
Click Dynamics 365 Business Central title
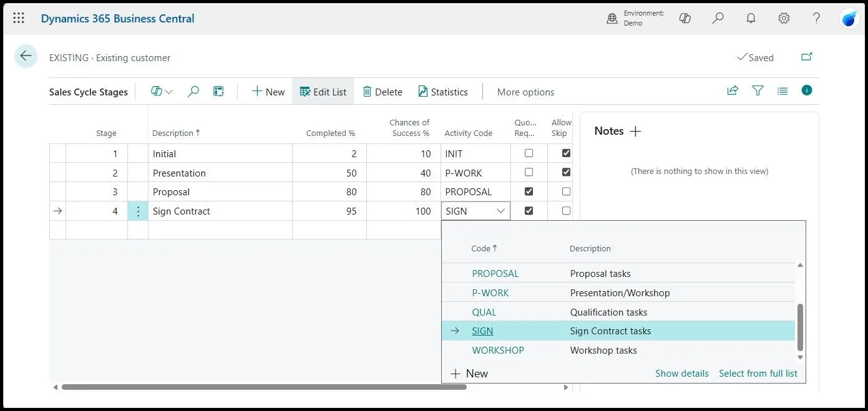point(117,18)
